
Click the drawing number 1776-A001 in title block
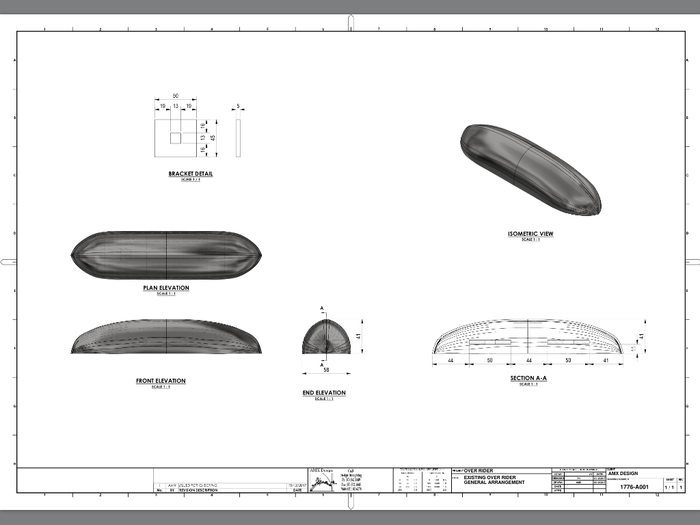pyautogui.click(x=634, y=488)
